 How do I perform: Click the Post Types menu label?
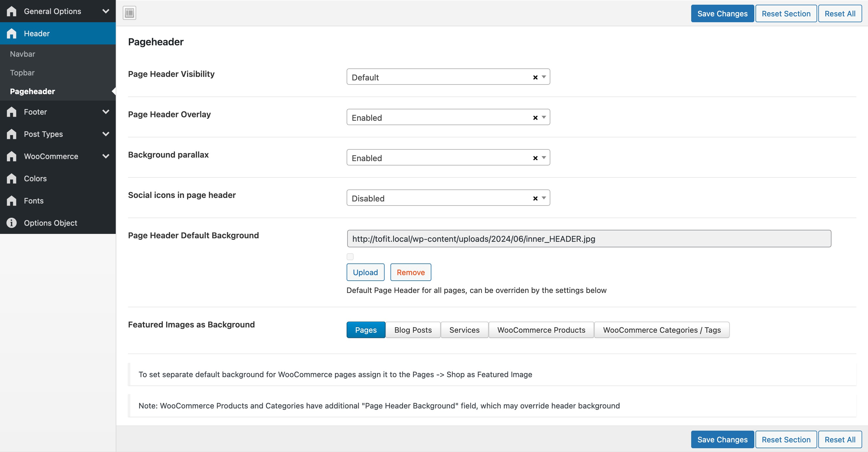(x=43, y=134)
